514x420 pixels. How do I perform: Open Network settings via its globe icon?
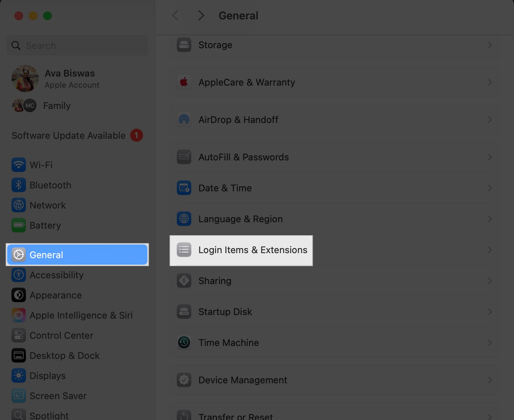pos(19,205)
